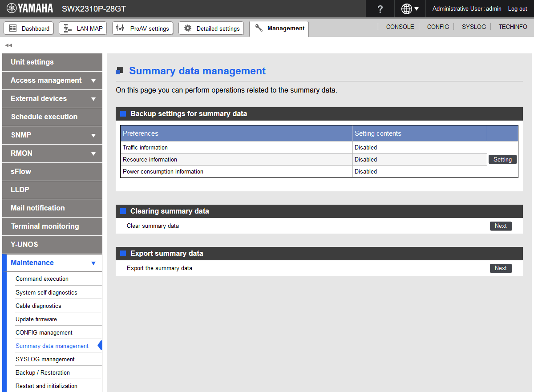Click the Yamaha logo in header

30,8
